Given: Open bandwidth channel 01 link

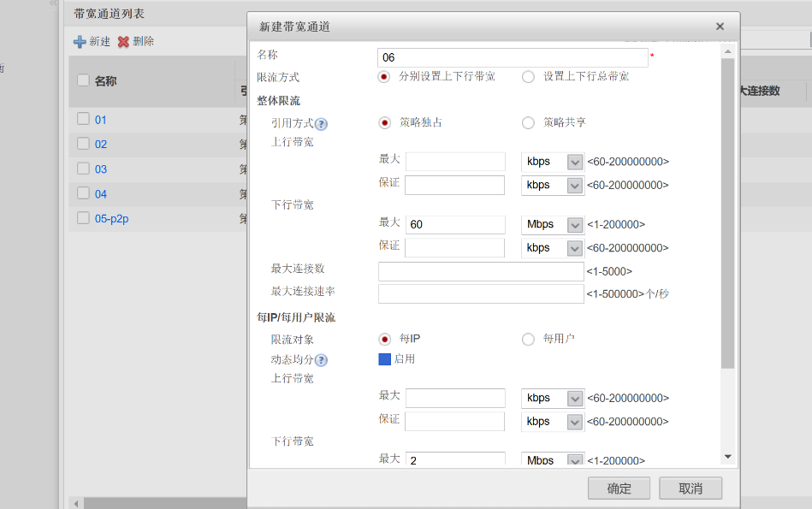Looking at the screenshot, I should (x=100, y=120).
